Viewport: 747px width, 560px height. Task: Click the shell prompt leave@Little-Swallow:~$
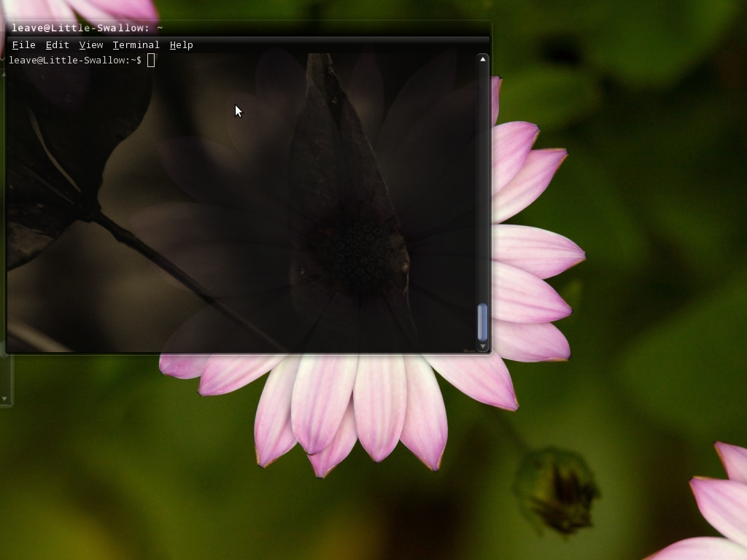coord(75,60)
